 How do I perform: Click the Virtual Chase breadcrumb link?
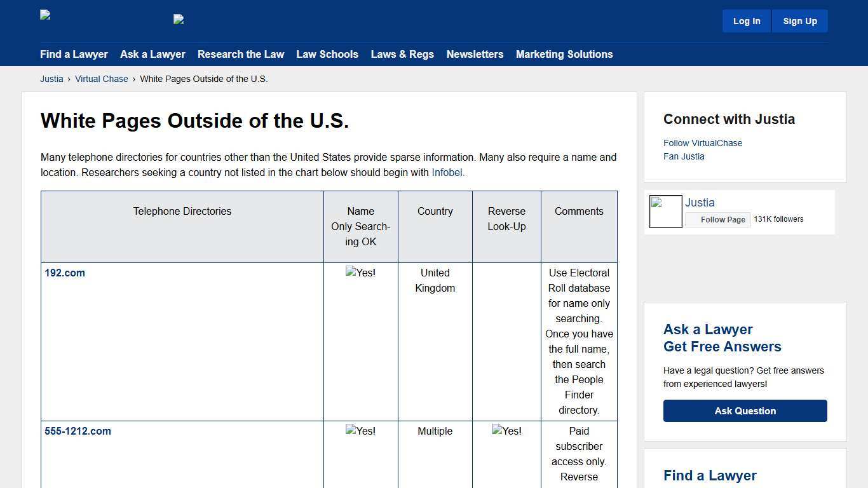pos(102,79)
